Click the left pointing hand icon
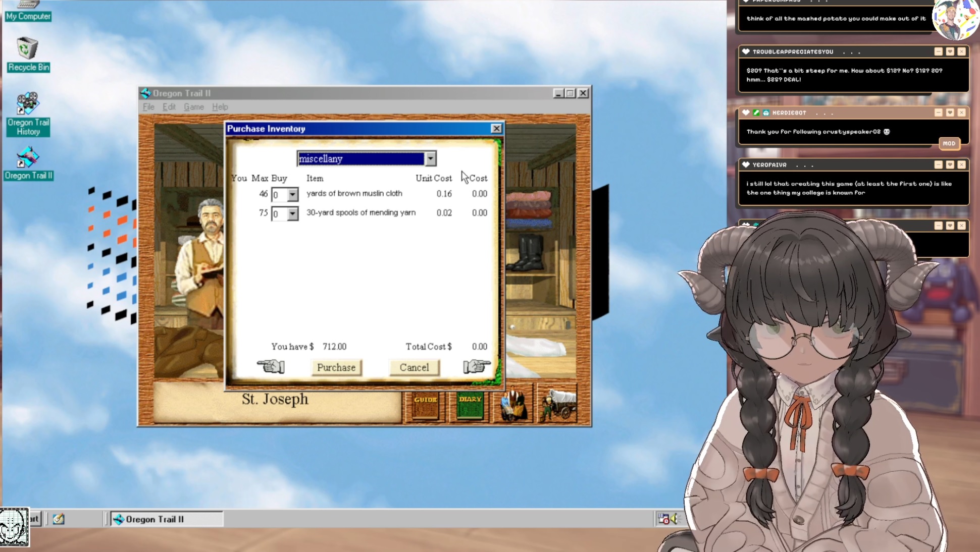 click(x=271, y=366)
